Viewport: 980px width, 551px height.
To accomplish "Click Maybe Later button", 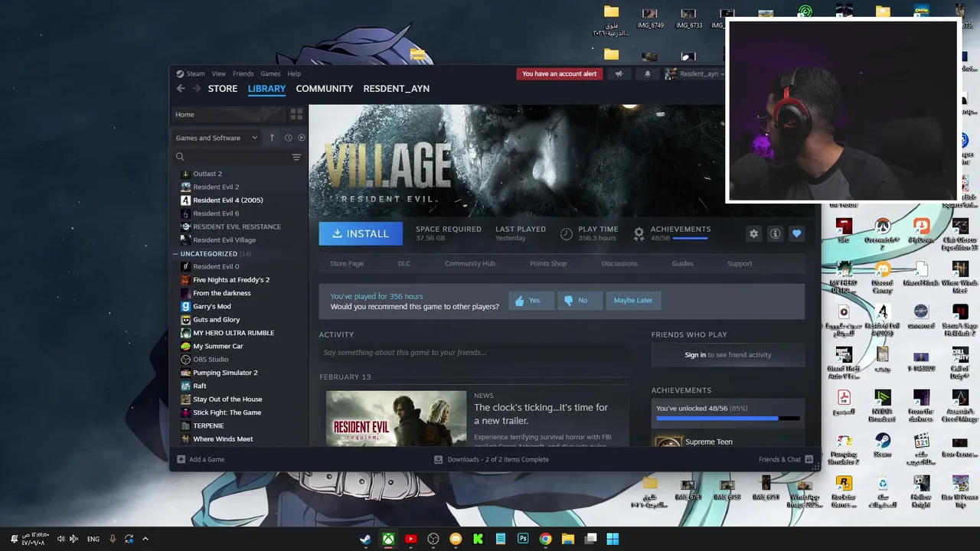I will click(x=633, y=300).
